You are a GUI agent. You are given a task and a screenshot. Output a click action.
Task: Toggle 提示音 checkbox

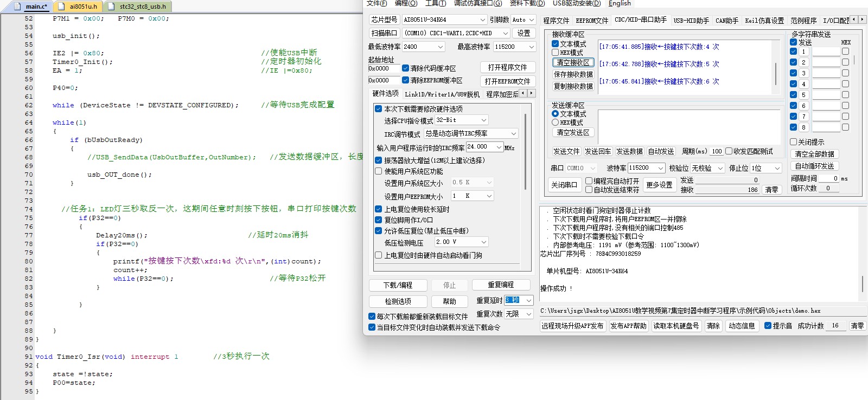click(x=768, y=326)
